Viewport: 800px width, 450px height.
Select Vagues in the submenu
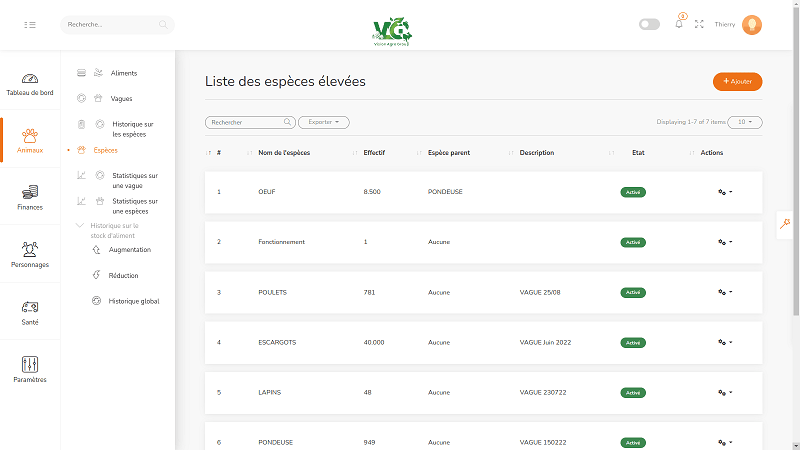(121, 98)
